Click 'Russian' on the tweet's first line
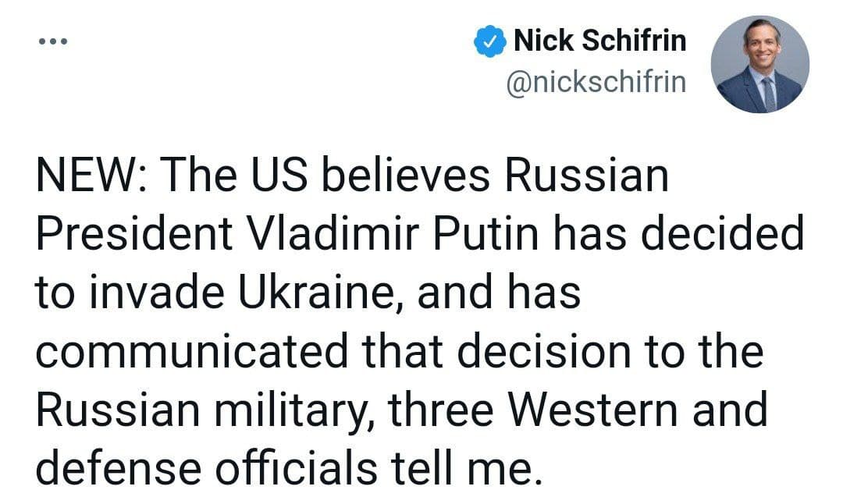This screenshot has height=504, width=843. coord(586,176)
